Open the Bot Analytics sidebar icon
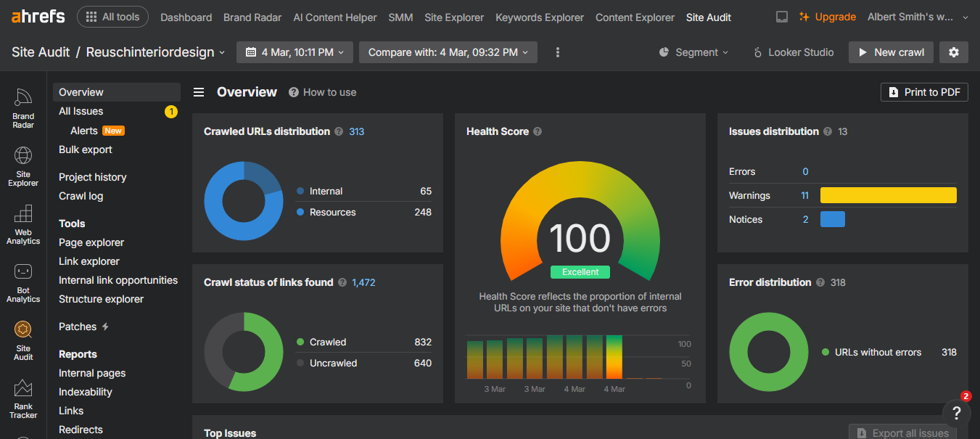Image resolution: width=980 pixels, height=439 pixels. 23,283
